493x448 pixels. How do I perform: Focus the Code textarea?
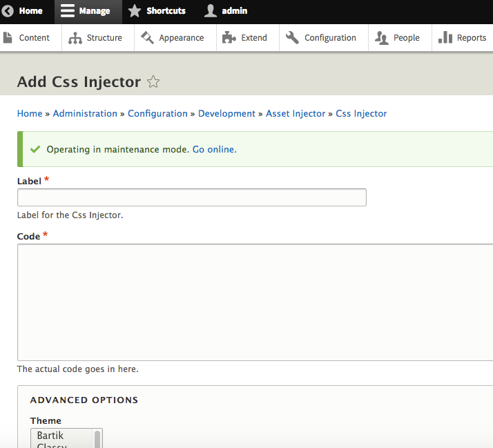tap(255, 302)
